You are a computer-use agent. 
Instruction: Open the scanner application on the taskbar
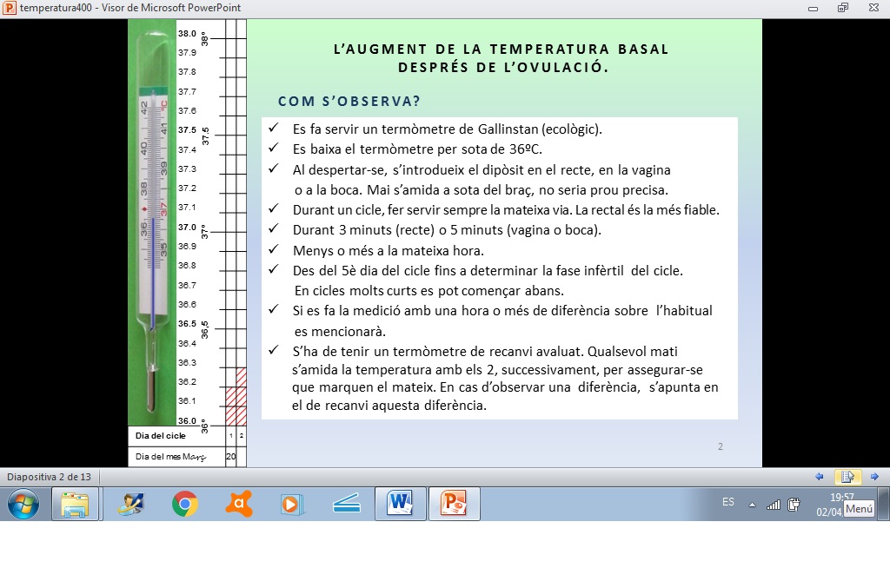click(x=346, y=504)
